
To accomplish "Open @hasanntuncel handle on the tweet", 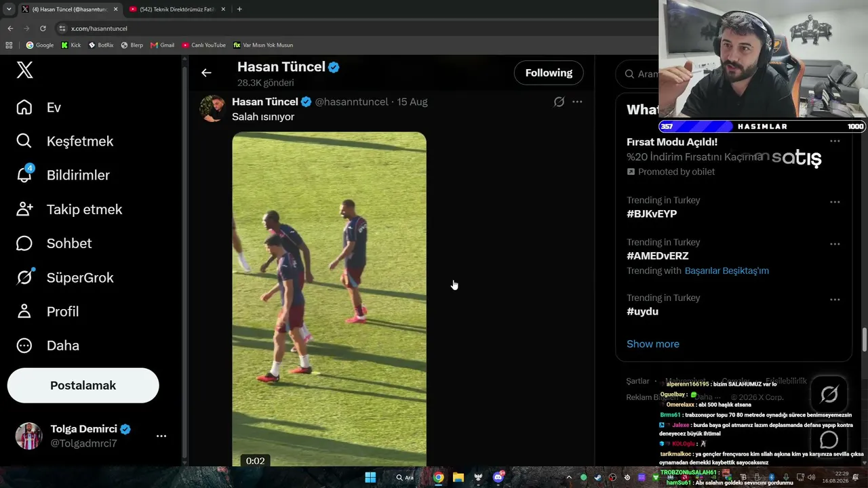I will pyautogui.click(x=351, y=102).
